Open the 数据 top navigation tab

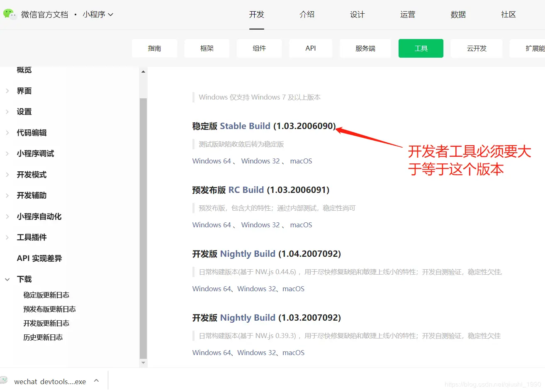[458, 15]
